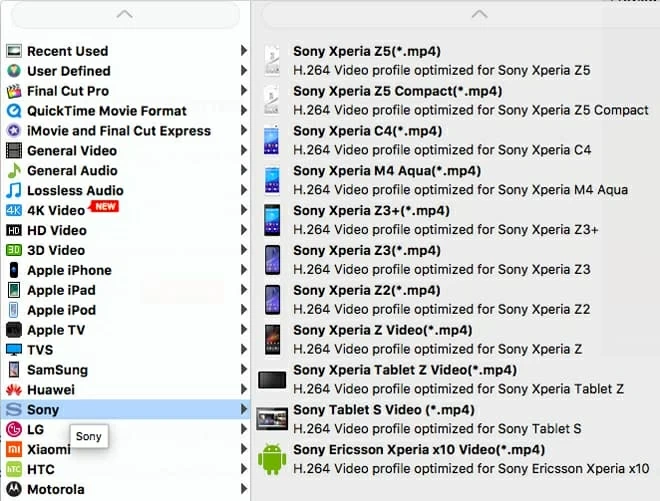Select the Lossless Audio music note icon
This screenshot has height=501, width=660.
pos(14,190)
